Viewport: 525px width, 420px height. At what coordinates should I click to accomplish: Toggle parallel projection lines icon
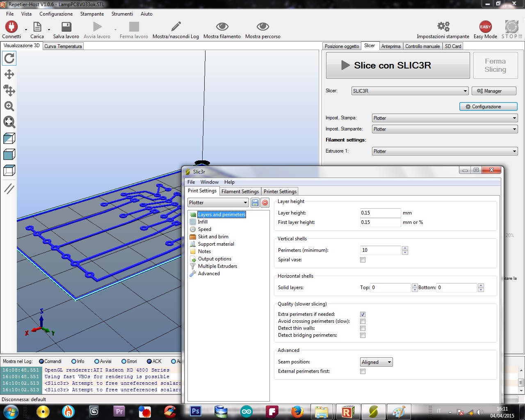9,189
